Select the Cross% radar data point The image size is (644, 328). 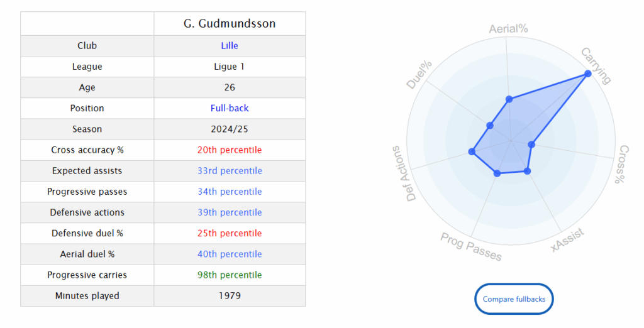(x=531, y=145)
